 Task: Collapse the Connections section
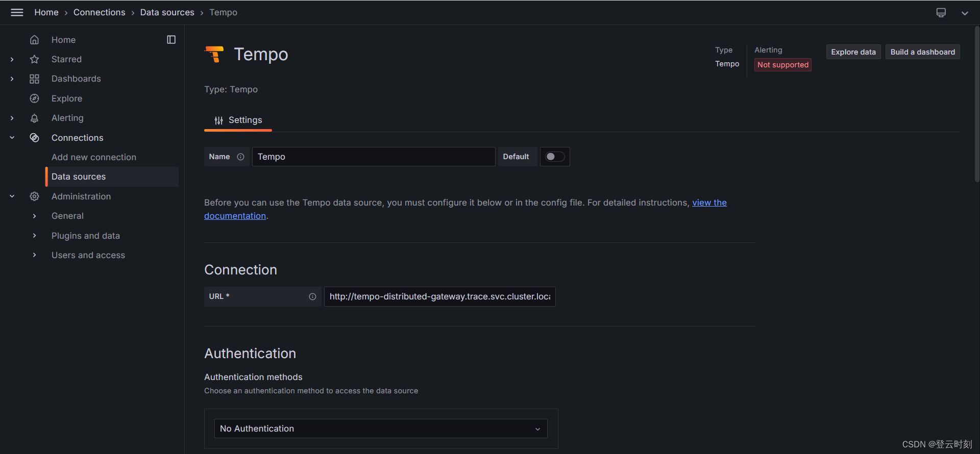tap(12, 138)
